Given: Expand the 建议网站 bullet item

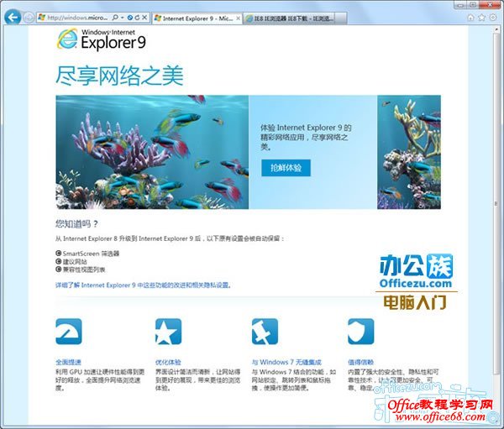Looking at the screenshot, I should [x=59, y=261].
